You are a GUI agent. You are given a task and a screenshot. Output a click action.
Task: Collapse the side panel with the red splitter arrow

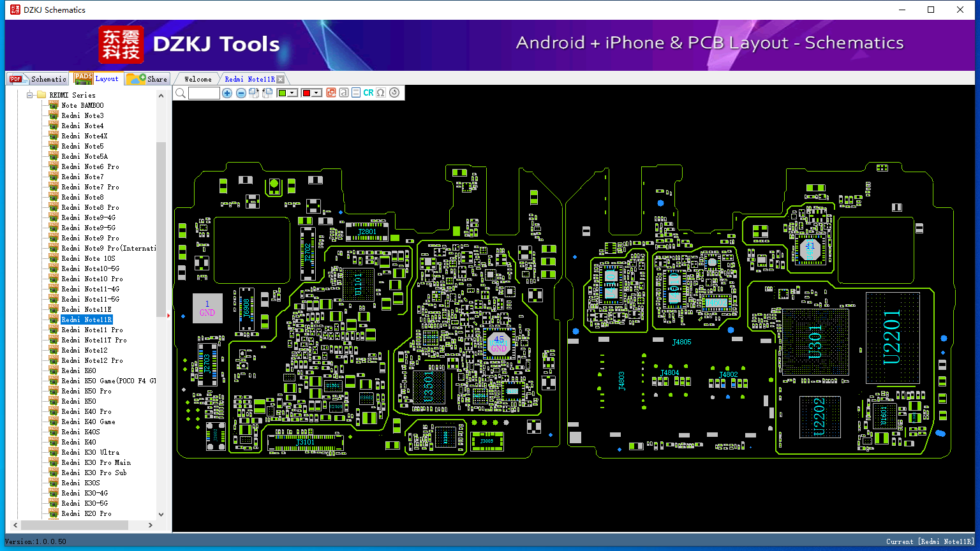click(x=168, y=315)
